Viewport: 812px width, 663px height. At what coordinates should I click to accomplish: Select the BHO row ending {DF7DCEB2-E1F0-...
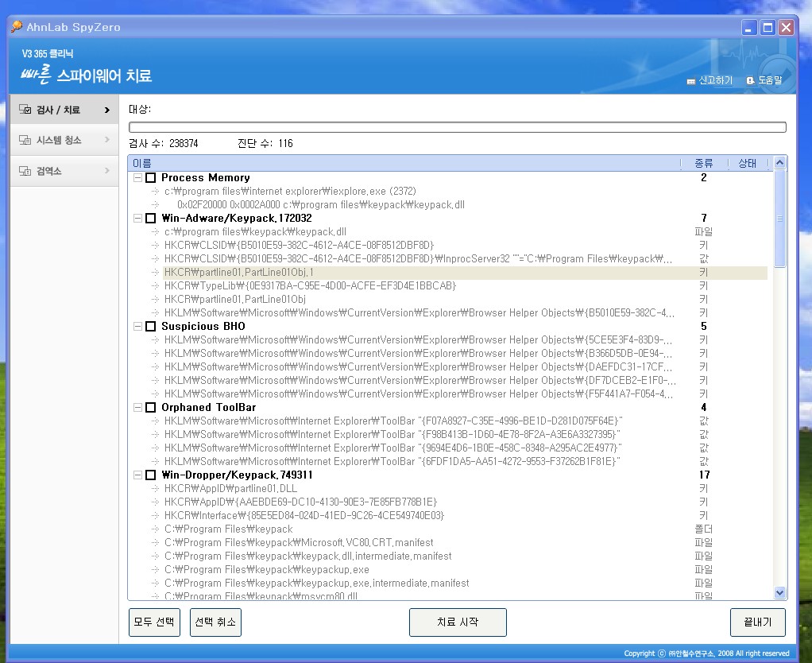(465, 380)
